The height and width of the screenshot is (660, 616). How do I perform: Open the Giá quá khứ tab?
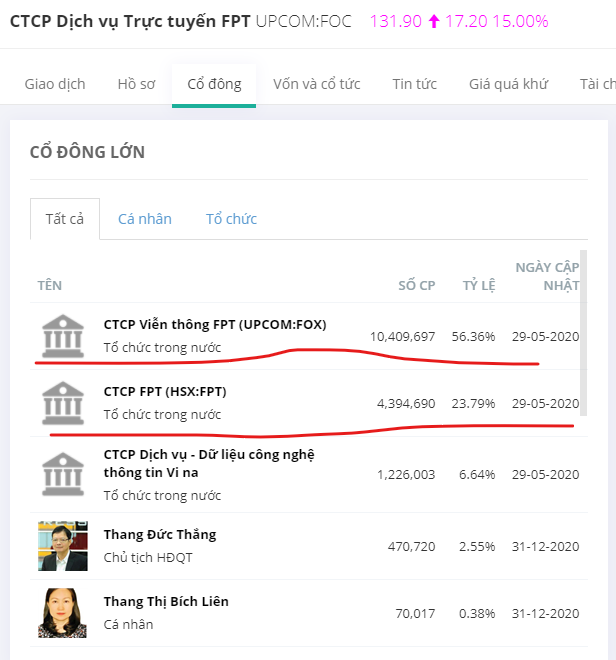click(508, 84)
